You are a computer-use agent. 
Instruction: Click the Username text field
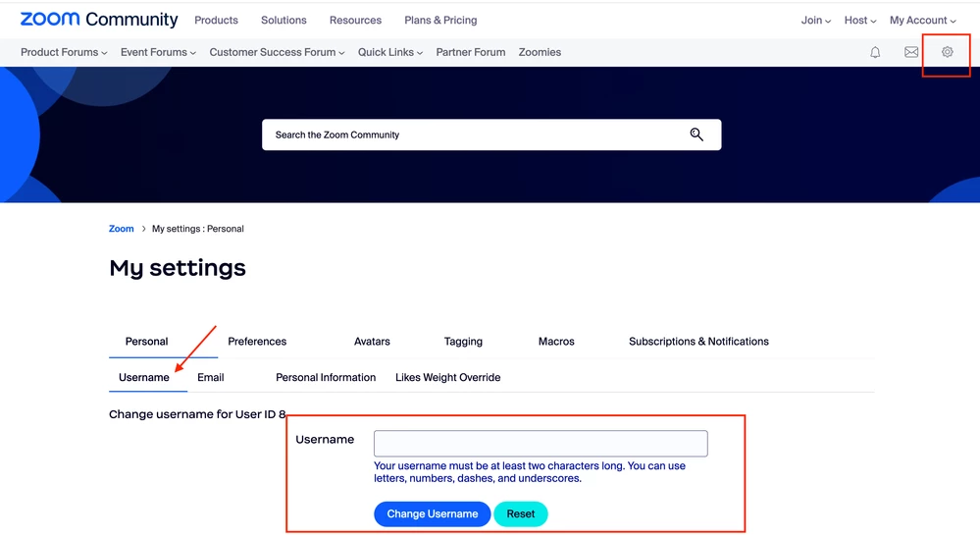541,444
